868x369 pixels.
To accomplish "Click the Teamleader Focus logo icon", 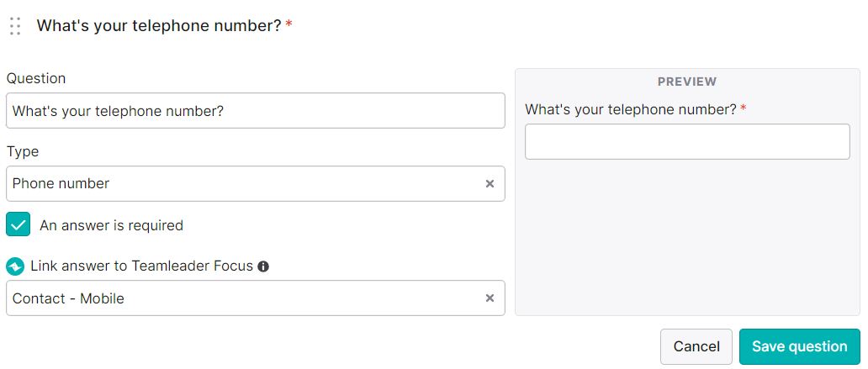I will click(x=15, y=266).
